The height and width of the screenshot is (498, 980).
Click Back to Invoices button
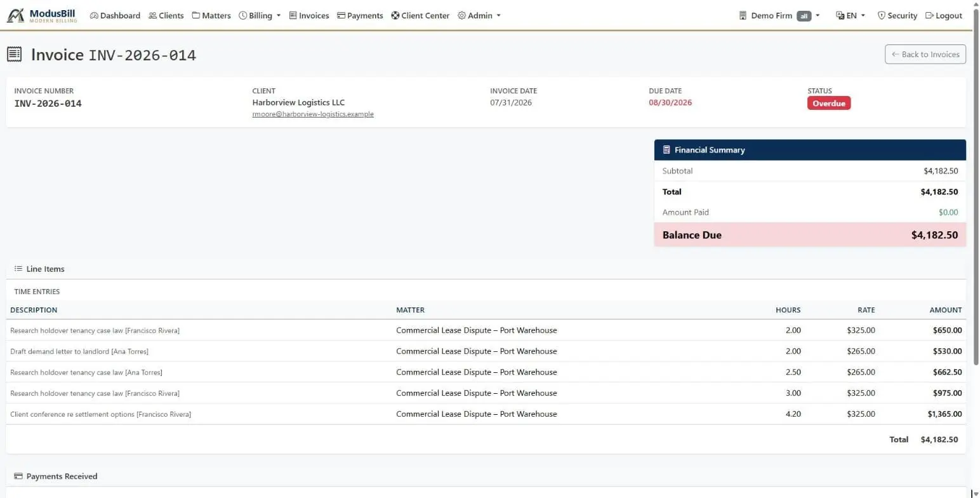925,54
